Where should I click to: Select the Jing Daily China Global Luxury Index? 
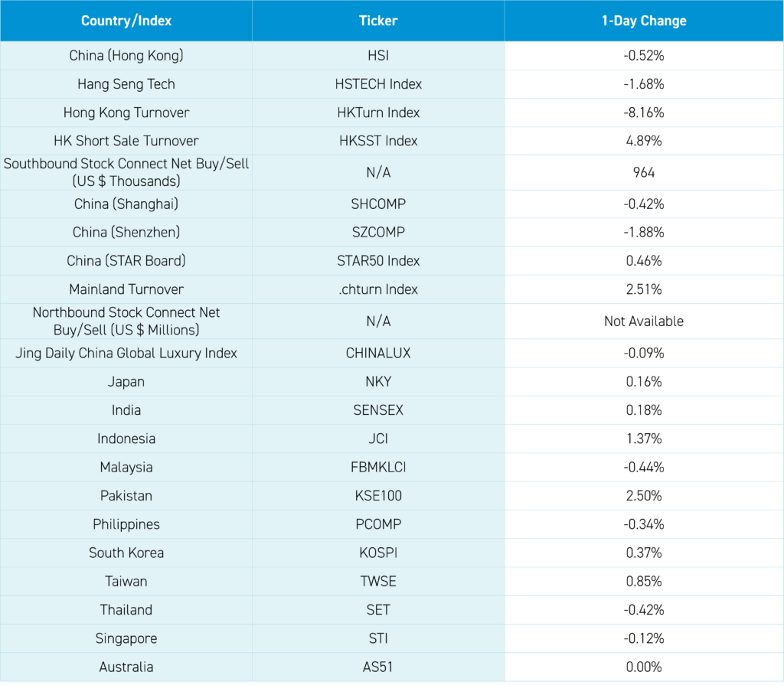click(x=126, y=354)
